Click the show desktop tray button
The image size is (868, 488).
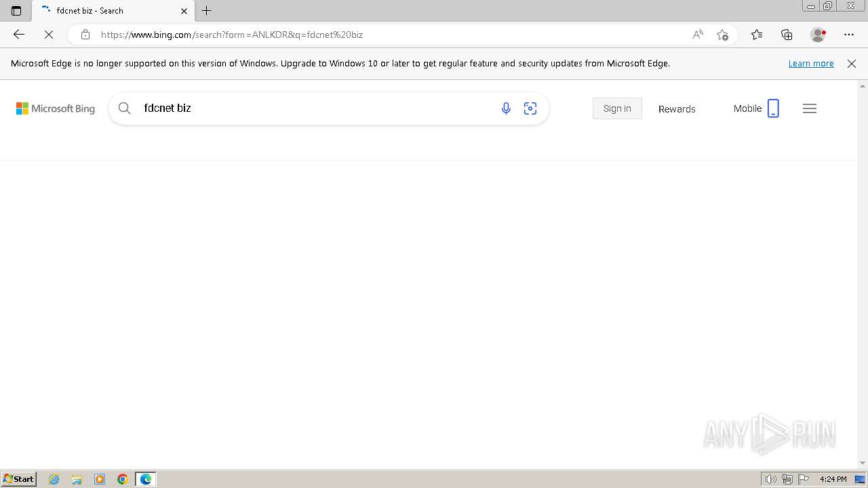point(861,479)
